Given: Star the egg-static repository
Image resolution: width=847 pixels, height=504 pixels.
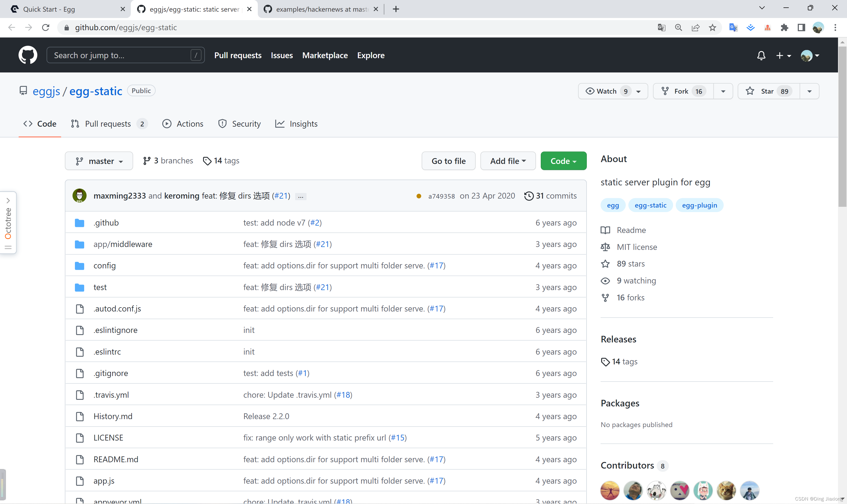Looking at the screenshot, I should (x=769, y=91).
